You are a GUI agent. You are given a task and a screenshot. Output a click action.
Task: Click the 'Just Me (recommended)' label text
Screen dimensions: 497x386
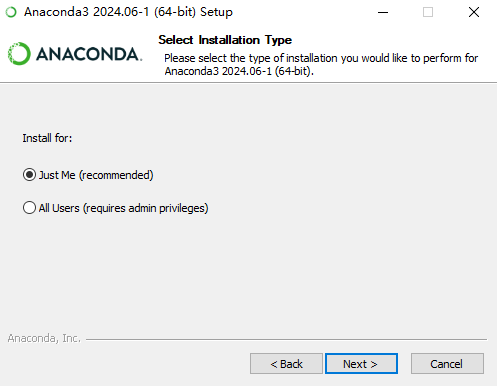pyautogui.click(x=96, y=175)
